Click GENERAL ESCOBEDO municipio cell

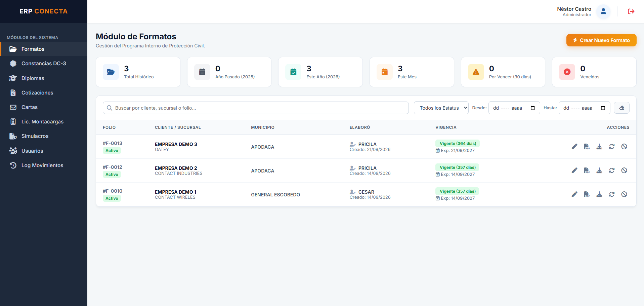click(x=275, y=195)
